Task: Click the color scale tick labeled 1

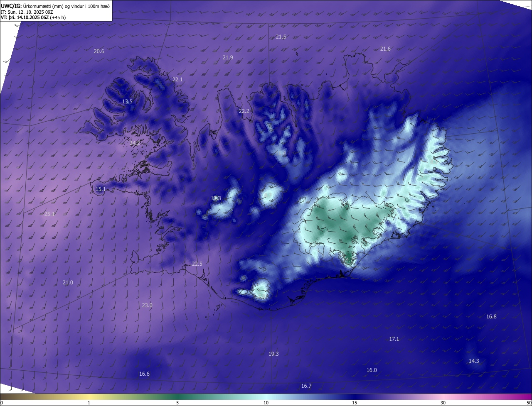Action: click(89, 403)
